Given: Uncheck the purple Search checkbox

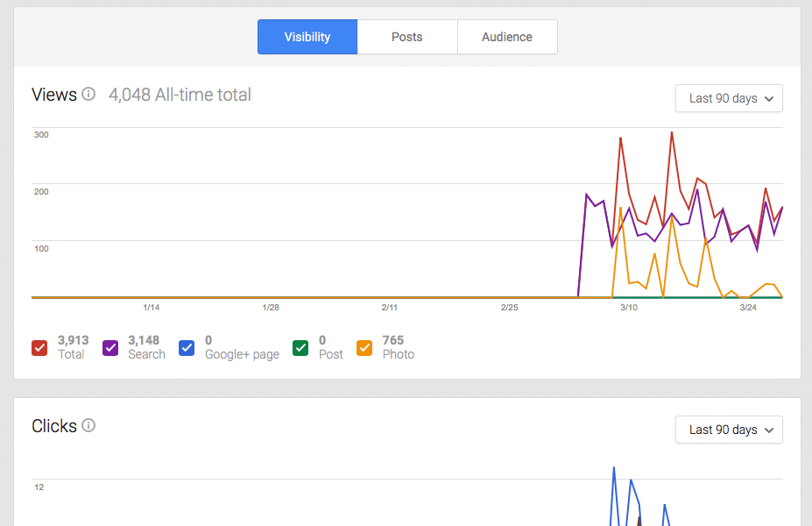Looking at the screenshot, I should pos(110,348).
